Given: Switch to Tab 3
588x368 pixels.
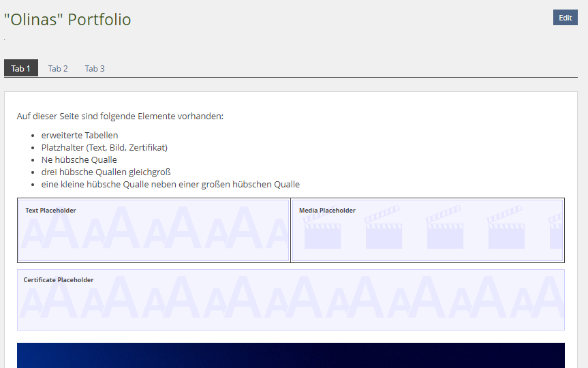Looking at the screenshot, I should [x=95, y=68].
